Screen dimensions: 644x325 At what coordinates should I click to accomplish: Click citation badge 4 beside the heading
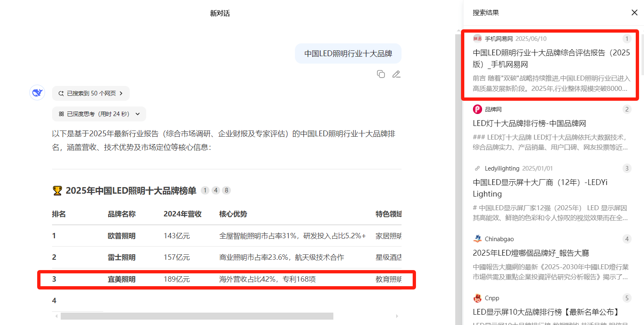point(216,190)
